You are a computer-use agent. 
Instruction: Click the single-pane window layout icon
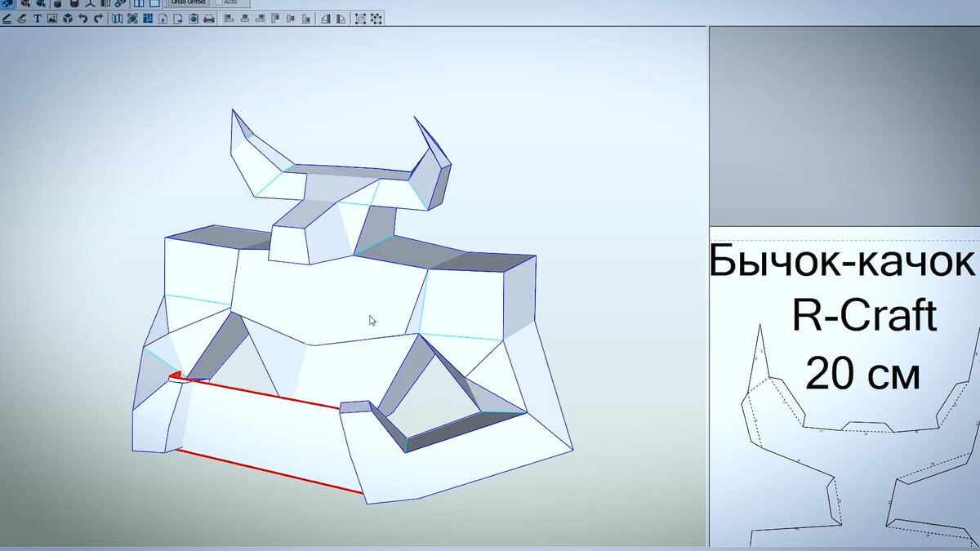(154, 3)
